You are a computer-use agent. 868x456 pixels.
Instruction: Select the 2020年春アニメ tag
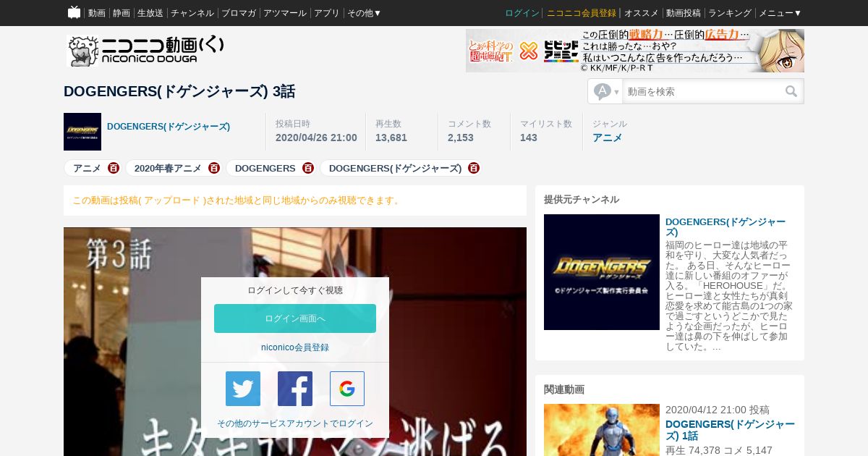point(168,168)
